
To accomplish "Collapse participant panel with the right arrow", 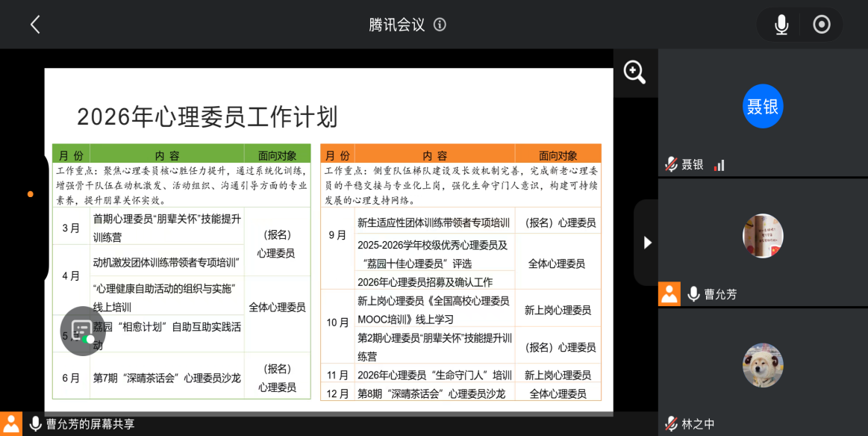I will [x=647, y=243].
